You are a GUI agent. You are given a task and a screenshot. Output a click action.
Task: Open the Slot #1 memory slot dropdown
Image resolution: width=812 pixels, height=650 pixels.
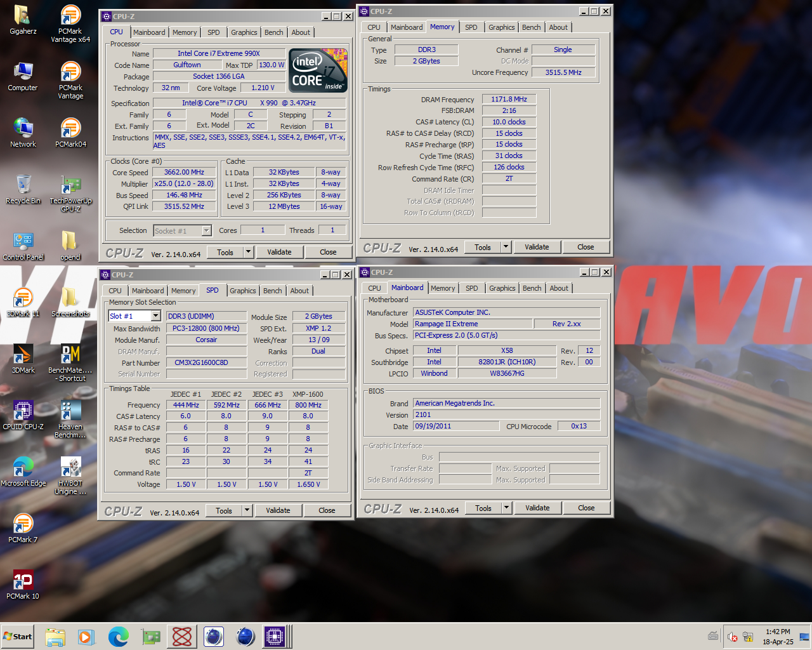155,316
